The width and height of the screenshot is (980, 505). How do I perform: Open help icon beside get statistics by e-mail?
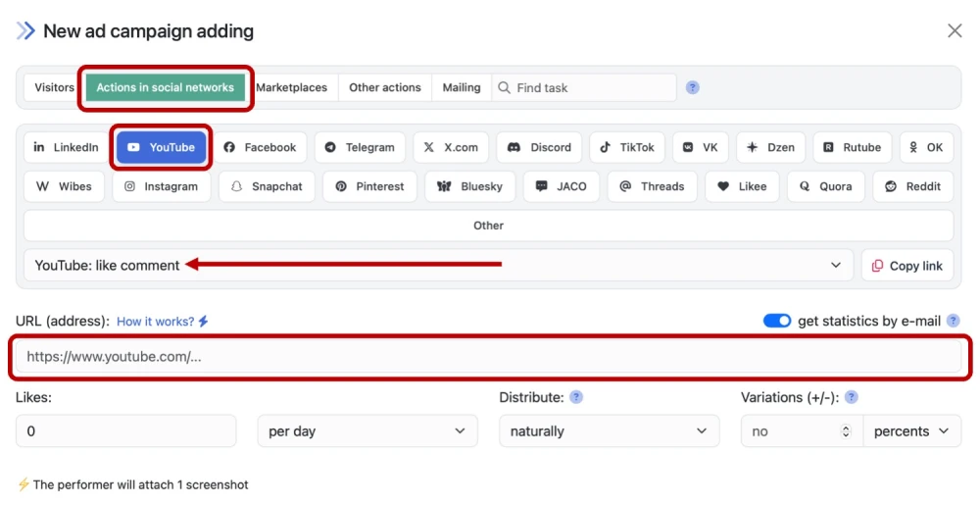pyautogui.click(x=954, y=321)
